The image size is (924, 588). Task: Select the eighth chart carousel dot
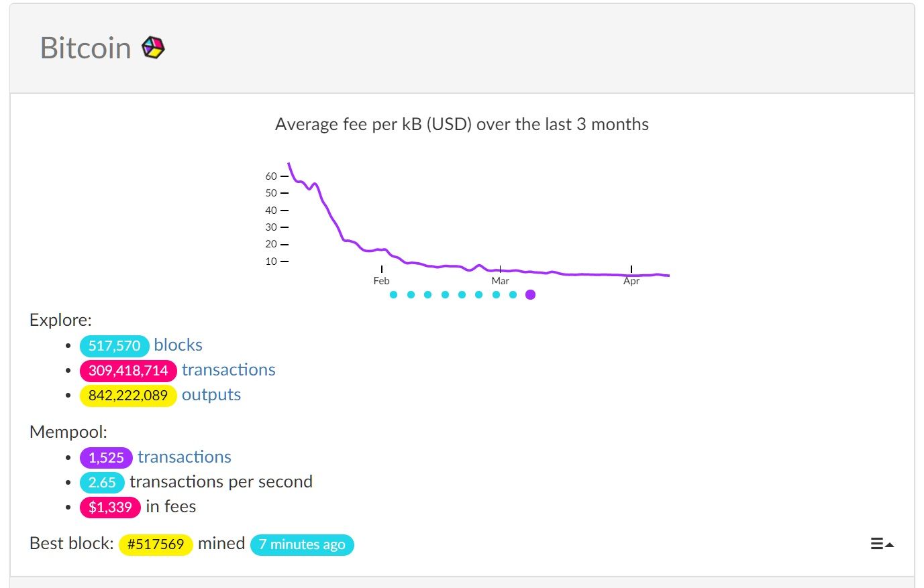(513, 295)
